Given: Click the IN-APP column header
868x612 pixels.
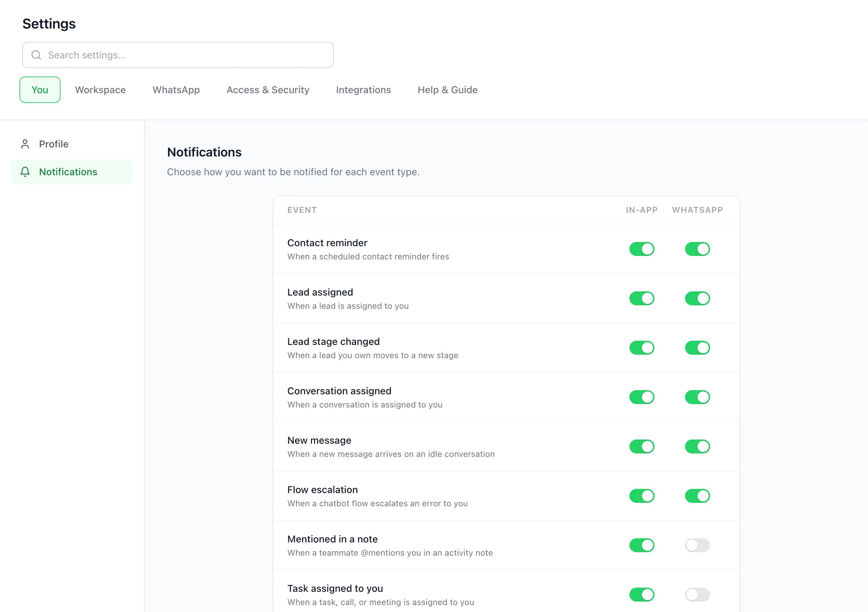Looking at the screenshot, I should click(x=642, y=210).
